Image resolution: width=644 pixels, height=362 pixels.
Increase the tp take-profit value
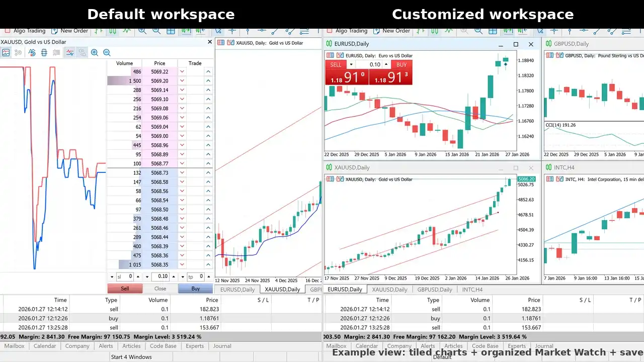coord(208,277)
